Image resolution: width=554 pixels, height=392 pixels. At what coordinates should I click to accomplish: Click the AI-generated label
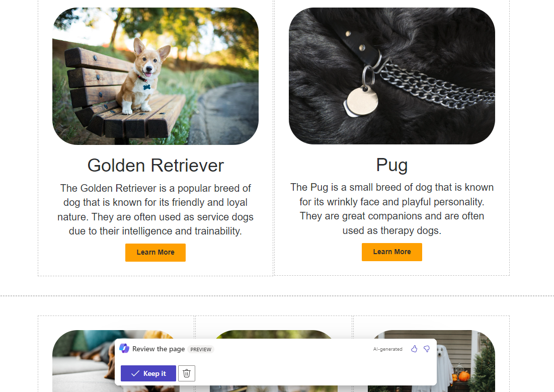point(387,349)
